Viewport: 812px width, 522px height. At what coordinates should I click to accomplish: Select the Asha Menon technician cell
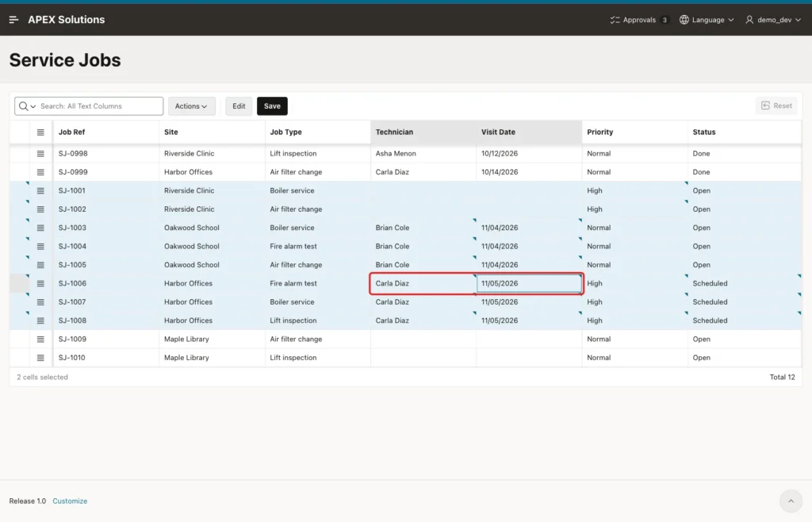click(x=423, y=154)
